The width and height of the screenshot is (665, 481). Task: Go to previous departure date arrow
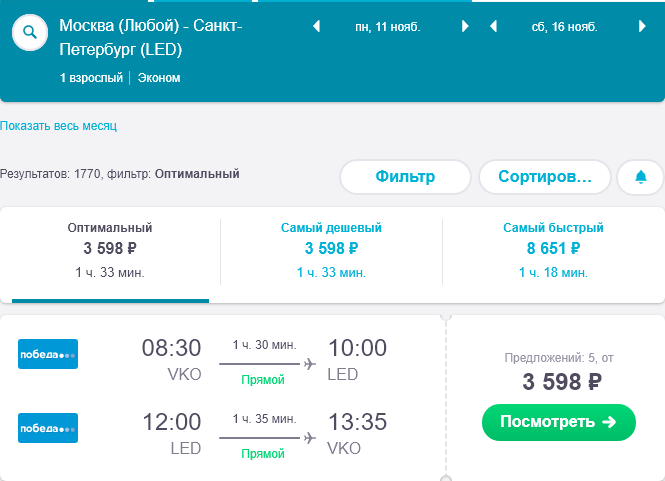pos(316,27)
